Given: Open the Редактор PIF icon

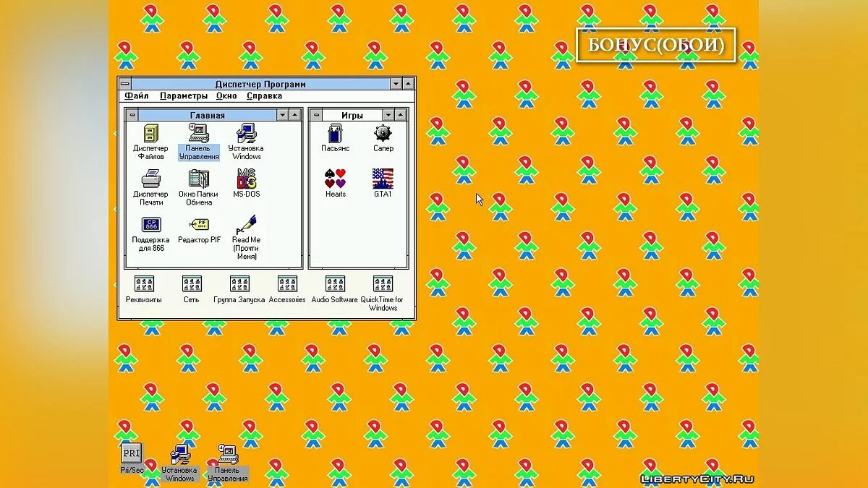Looking at the screenshot, I should 199,225.
